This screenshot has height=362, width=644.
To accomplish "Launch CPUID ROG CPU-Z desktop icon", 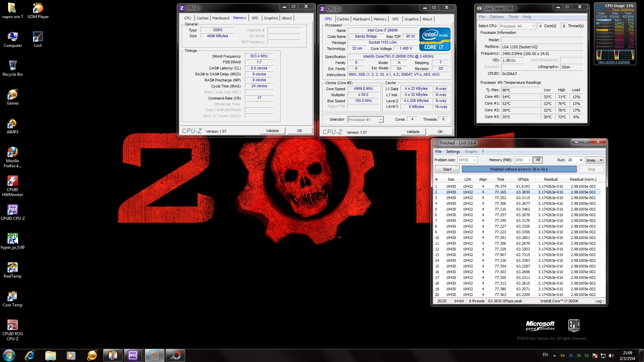I will point(12,325).
